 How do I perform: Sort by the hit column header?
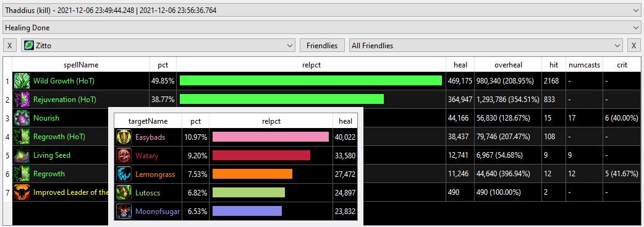(554, 64)
